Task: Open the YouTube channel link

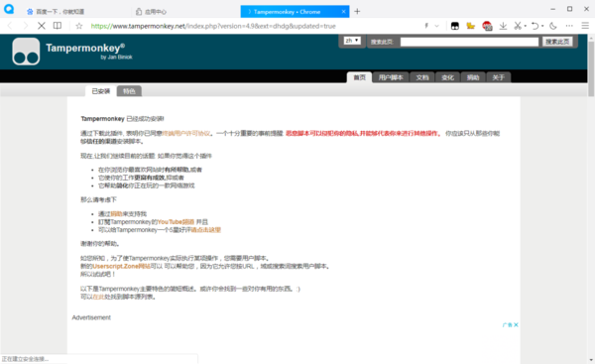Action: pos(176,221)
